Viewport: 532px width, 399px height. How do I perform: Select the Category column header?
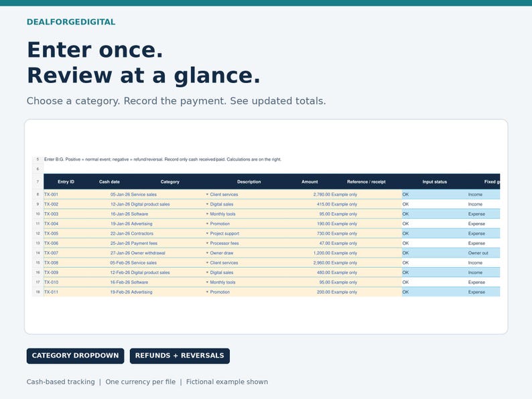point(170,181)
